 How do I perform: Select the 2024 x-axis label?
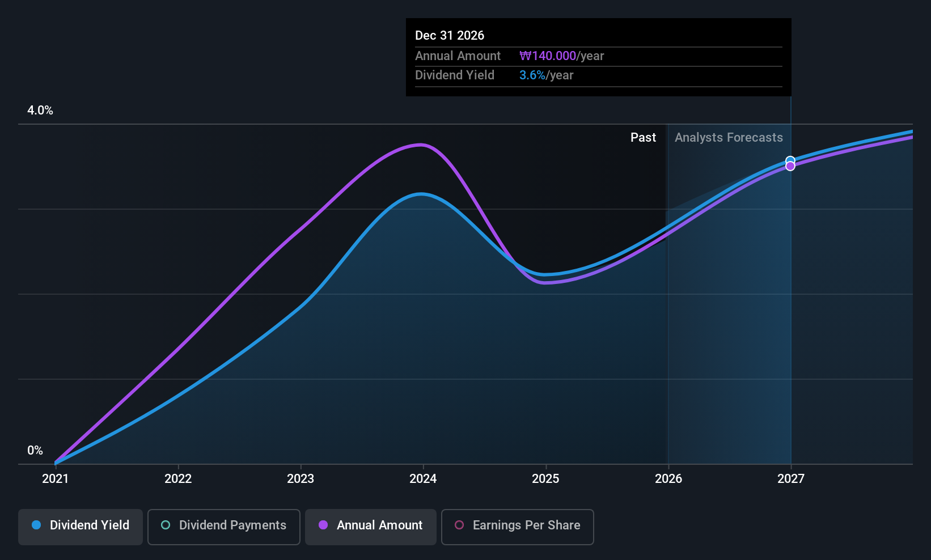(x=423, y=478)
